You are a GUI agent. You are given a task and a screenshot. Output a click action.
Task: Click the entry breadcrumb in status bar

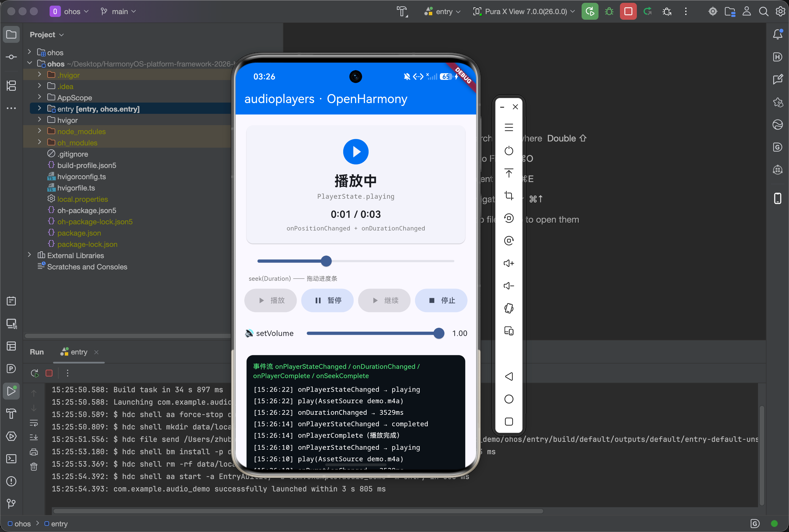click(56, 524)
